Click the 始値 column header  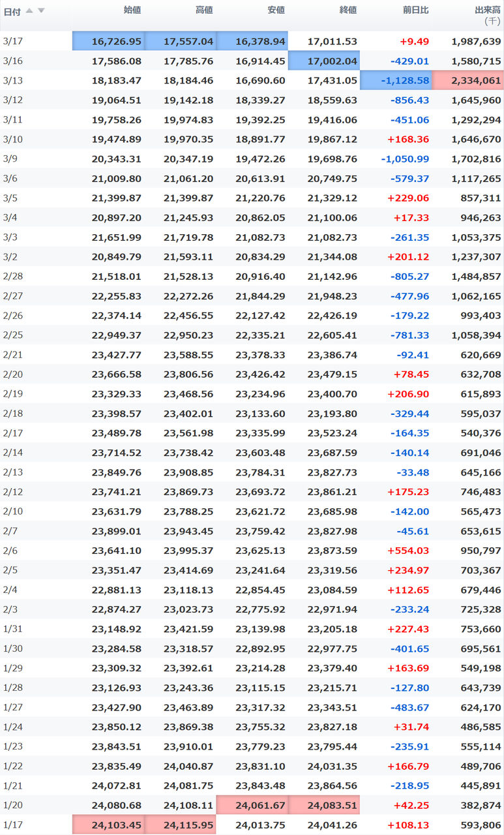point(132,10)
